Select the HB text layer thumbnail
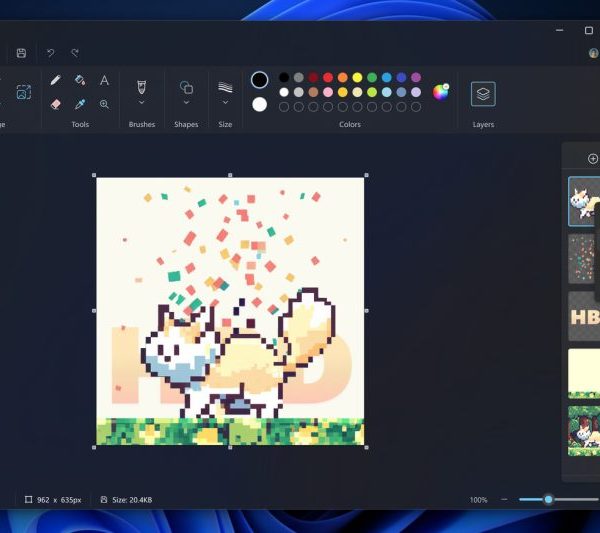The image size is (600, 533). tap(584, 316)
